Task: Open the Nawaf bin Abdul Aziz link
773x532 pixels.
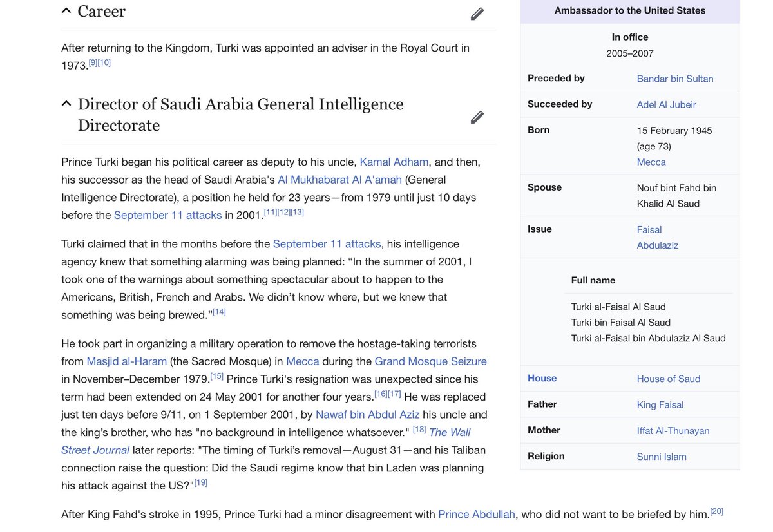Action: pos(367,415)
